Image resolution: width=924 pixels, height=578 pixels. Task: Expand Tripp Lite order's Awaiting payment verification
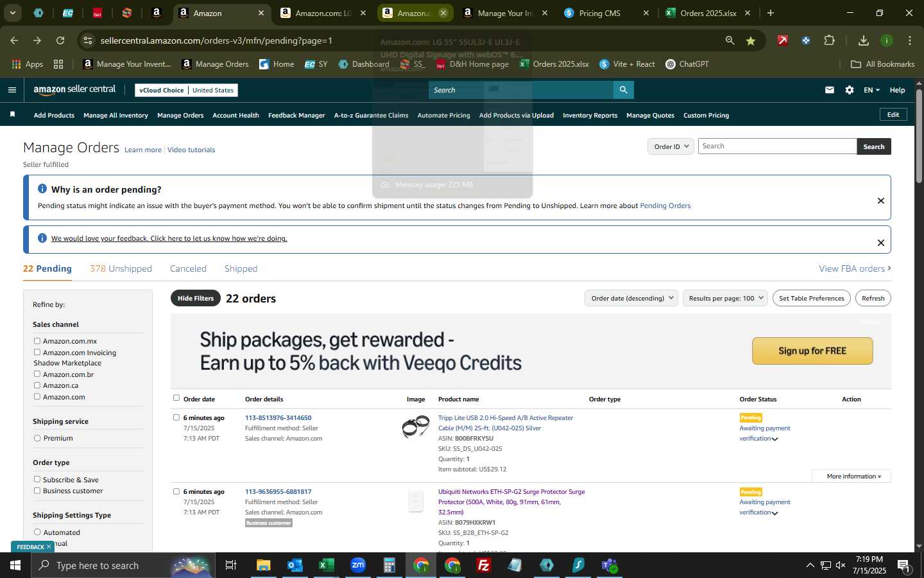[x=774, y=439]
